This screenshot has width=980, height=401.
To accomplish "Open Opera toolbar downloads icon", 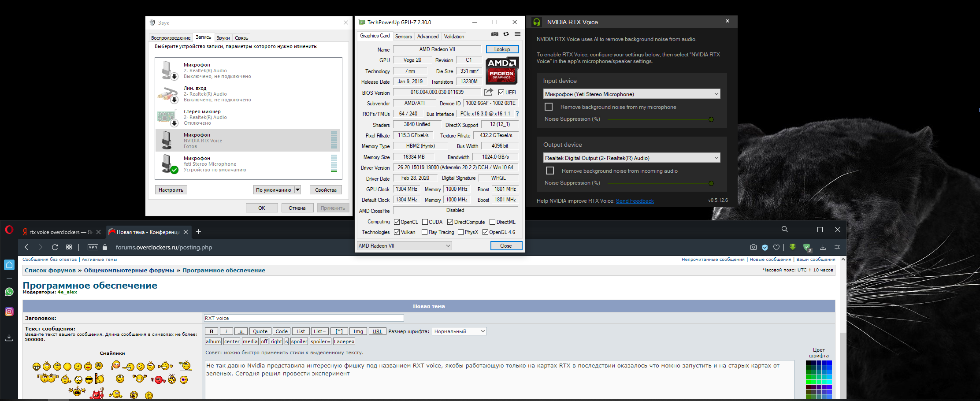I will coord(823,247).
